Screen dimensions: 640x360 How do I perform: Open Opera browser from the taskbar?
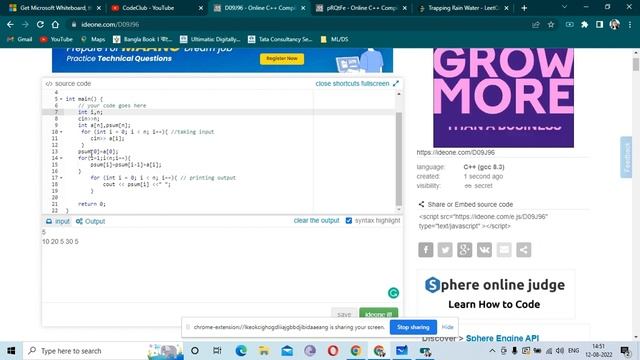pyautogui.click(x=333, y=351)
